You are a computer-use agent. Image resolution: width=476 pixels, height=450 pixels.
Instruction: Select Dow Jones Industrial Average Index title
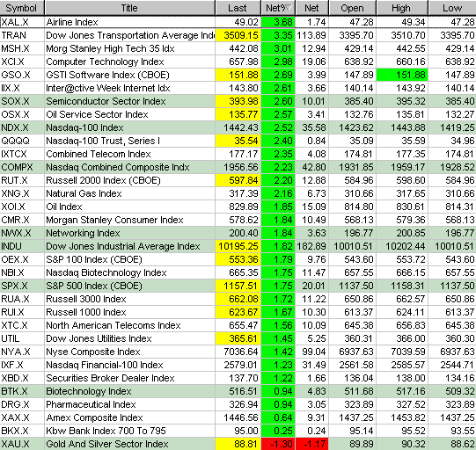[123, 246]
